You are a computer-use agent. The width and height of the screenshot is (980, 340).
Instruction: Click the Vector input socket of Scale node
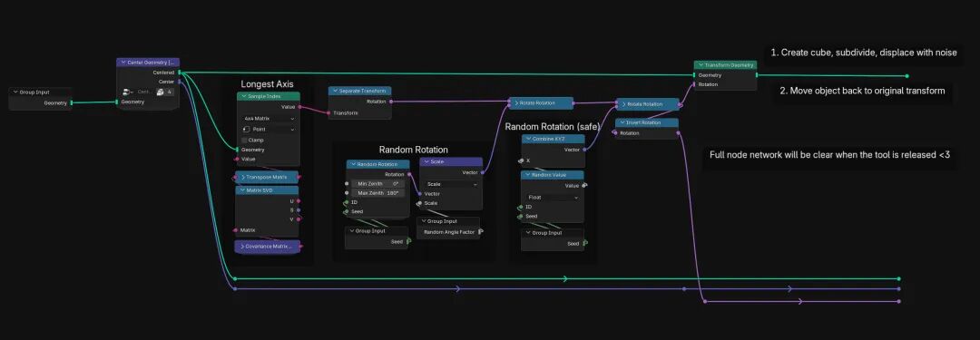point(420,194)
